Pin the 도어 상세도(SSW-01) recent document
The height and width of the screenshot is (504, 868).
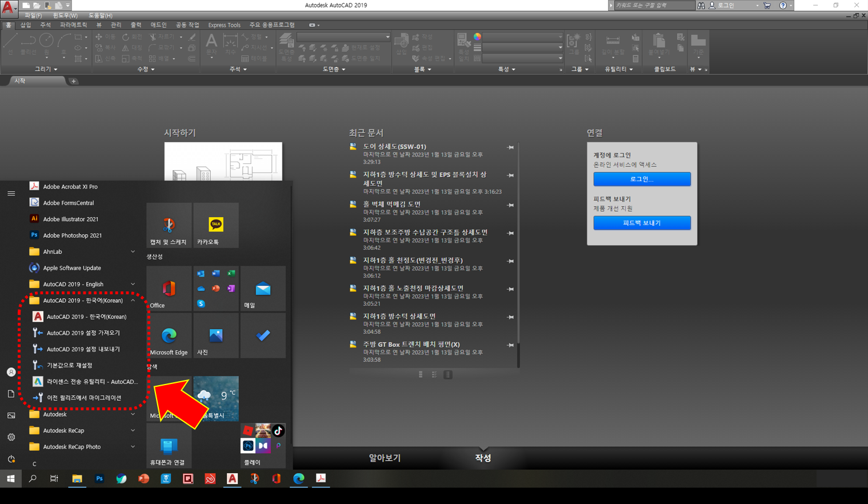[510, 147]
